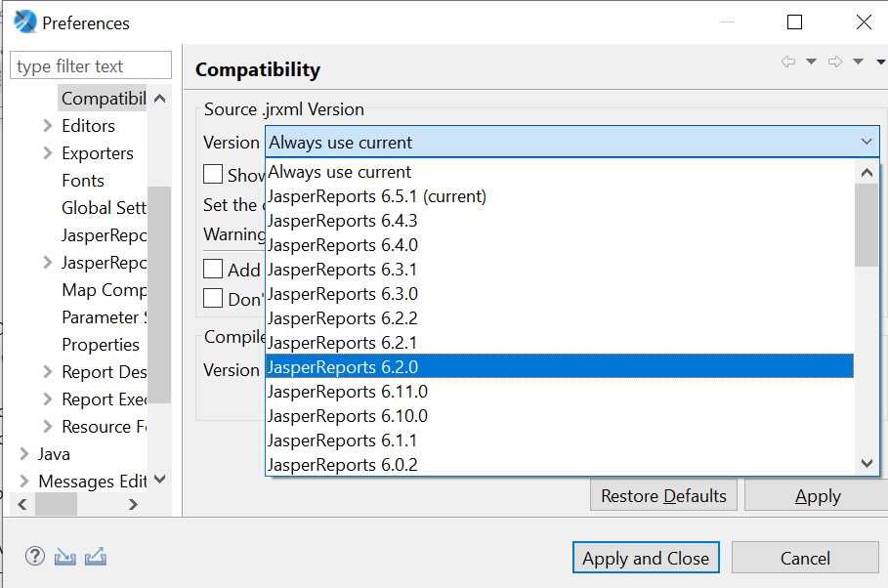Click the tree's horizontal scroll-left arrow

22,504
